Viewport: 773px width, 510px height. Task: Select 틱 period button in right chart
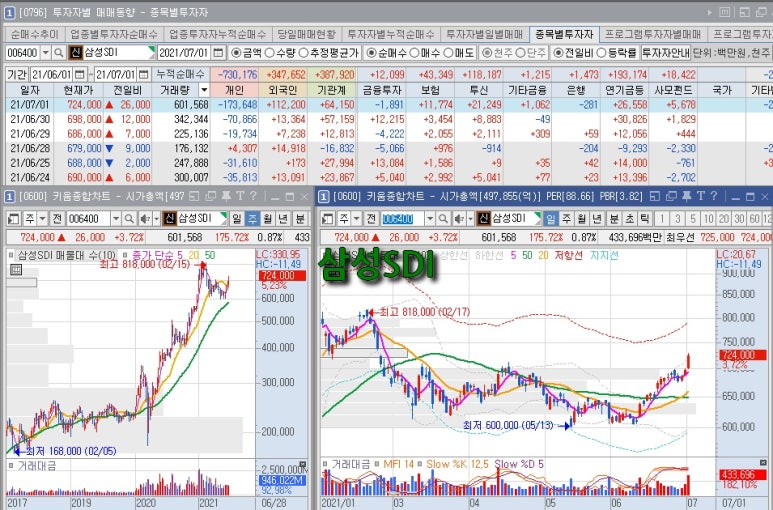644,218
